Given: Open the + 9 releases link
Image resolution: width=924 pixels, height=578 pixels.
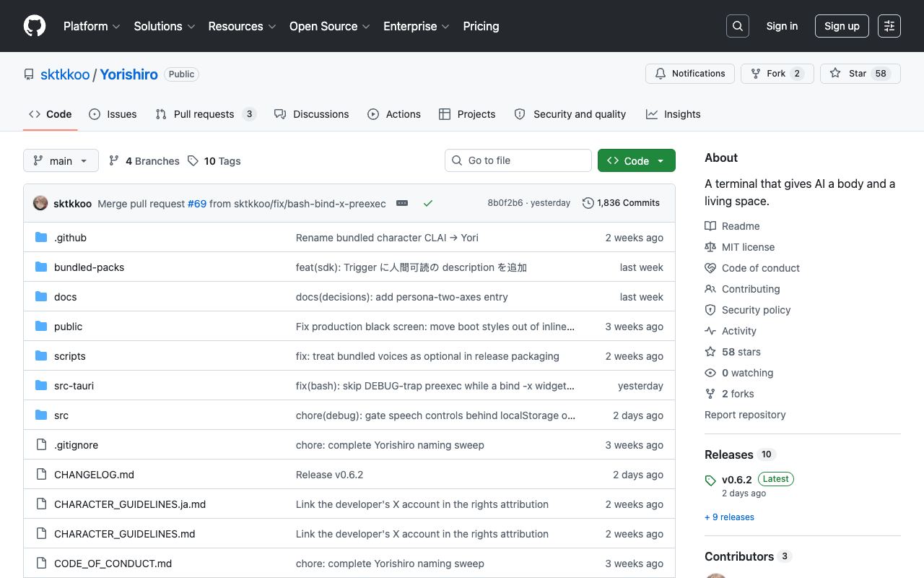Looking at the screenshot, I should pyautogui.click(x=729, y=517).
